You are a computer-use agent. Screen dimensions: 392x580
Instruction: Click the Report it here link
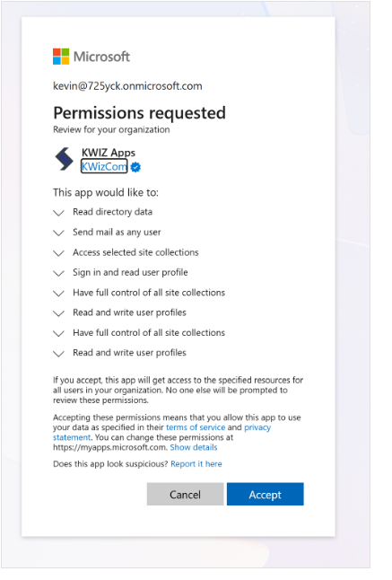coord(196,464)
